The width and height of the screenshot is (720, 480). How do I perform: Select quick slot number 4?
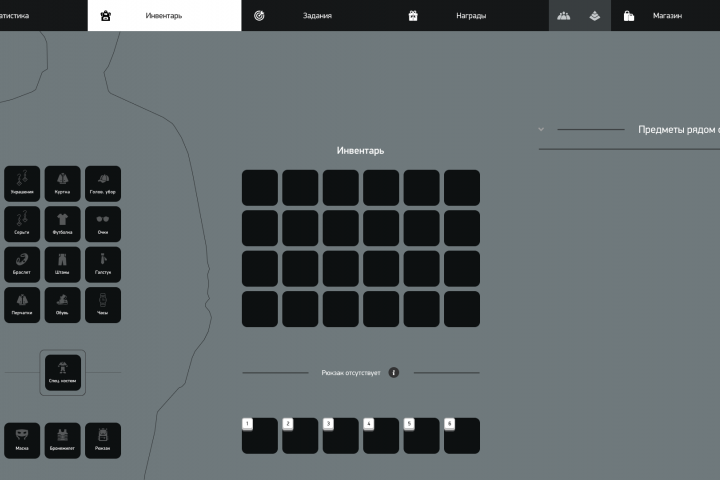coord(381,435)
